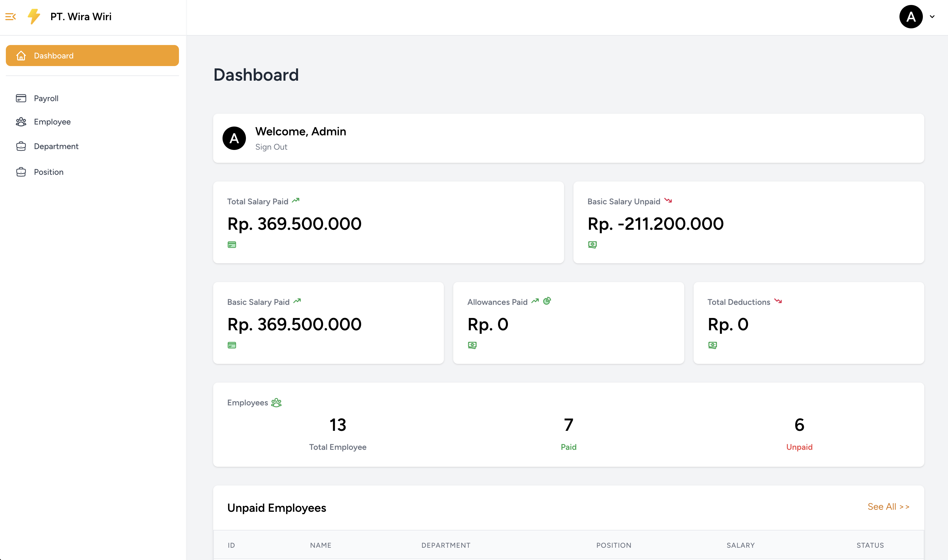This screenshot has width=948, height=560.
Task: Click the lightning bolt company logo
Action: (x=34, y=17)
